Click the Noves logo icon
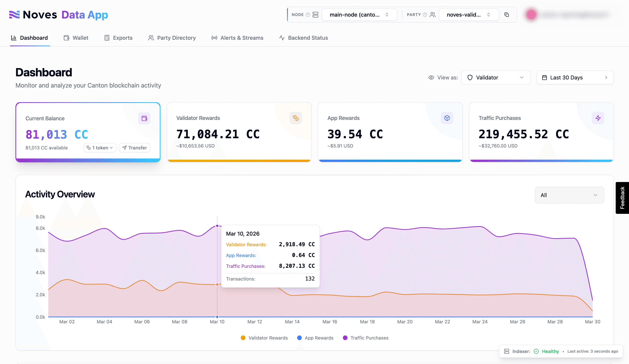The image size is (629, 364). 14,15
